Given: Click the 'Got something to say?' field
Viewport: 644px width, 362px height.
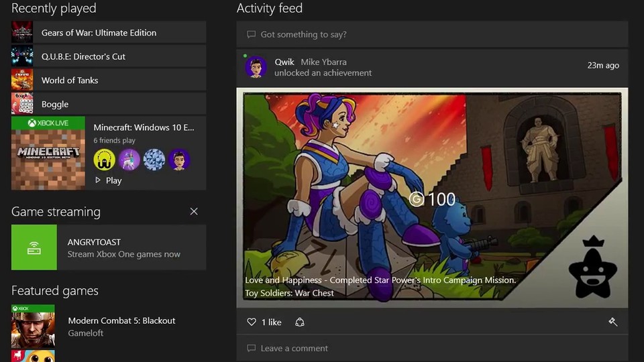Looking at the screenshot, I should [432, 34].
